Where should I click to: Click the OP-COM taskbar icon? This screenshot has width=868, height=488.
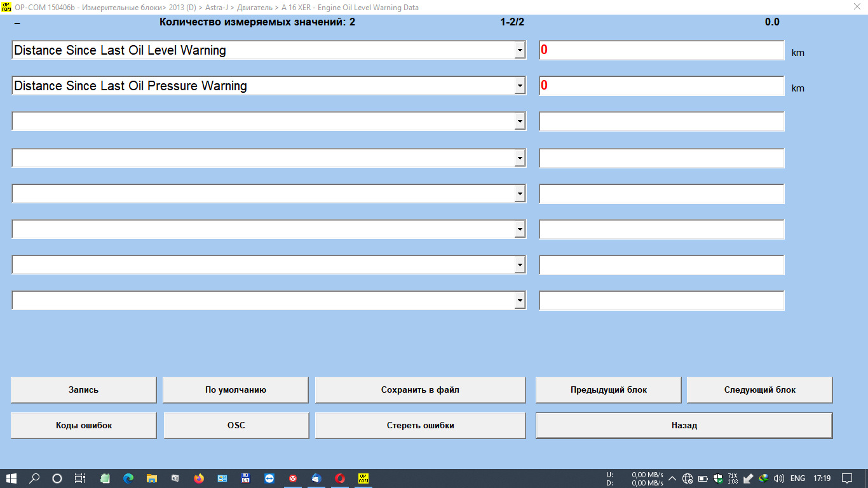pos(363,478)
